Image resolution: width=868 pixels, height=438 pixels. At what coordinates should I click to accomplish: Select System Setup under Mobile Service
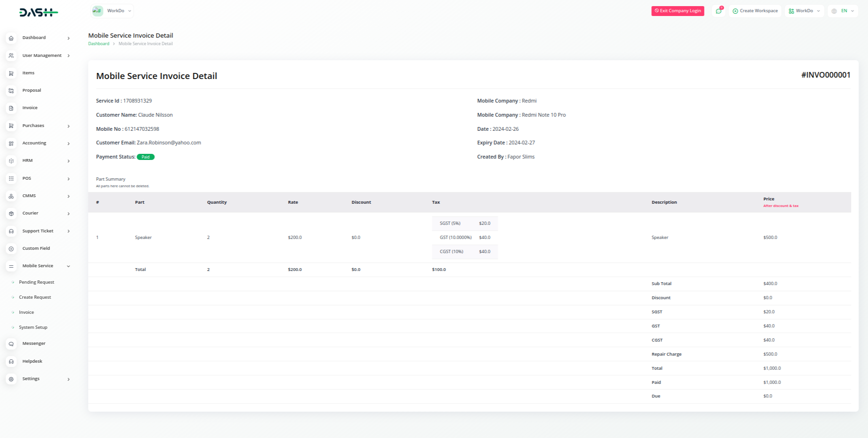[33, 327]
